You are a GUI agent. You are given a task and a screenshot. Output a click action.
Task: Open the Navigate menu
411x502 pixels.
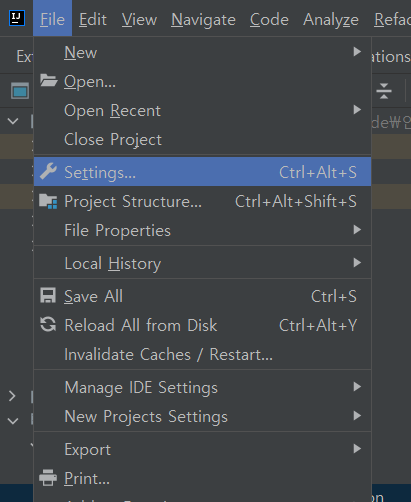click(x=203, y=19)
